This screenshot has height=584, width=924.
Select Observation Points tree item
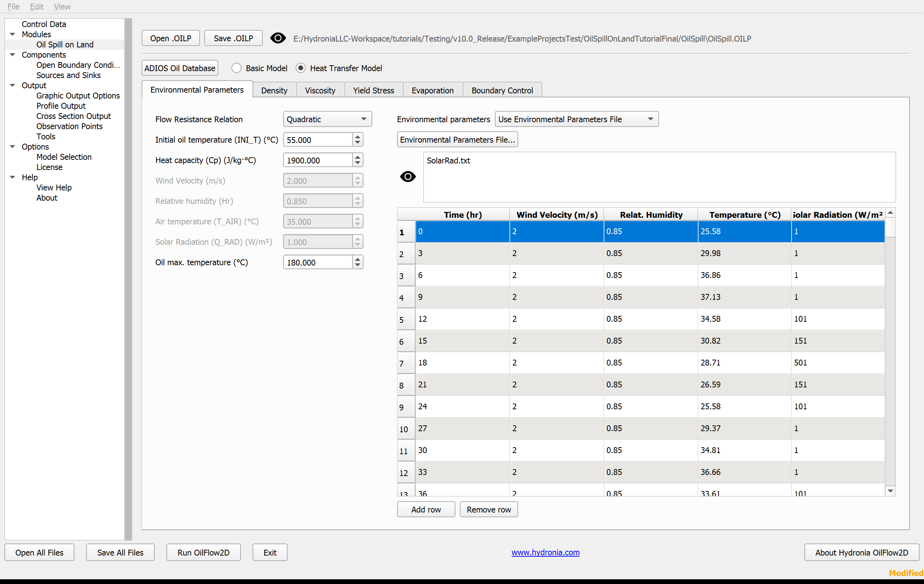pyautogui.click(x=69, y=127)
